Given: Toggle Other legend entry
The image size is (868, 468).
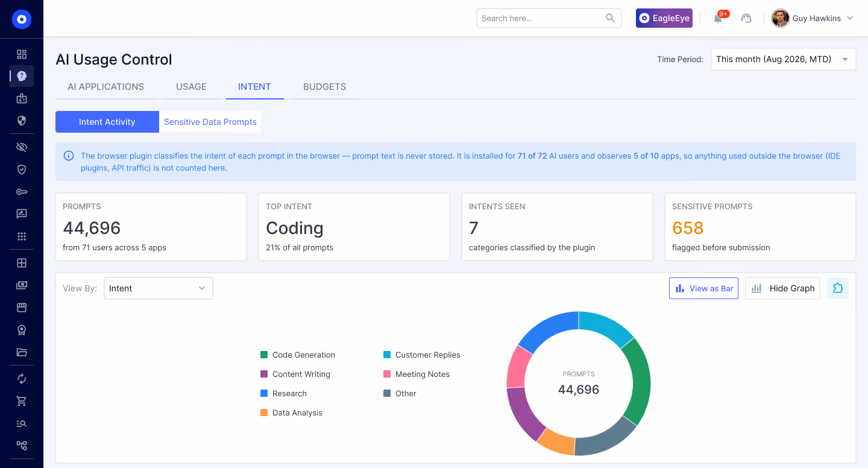Looking at the screenshot, I should click(x=400, y=393).
